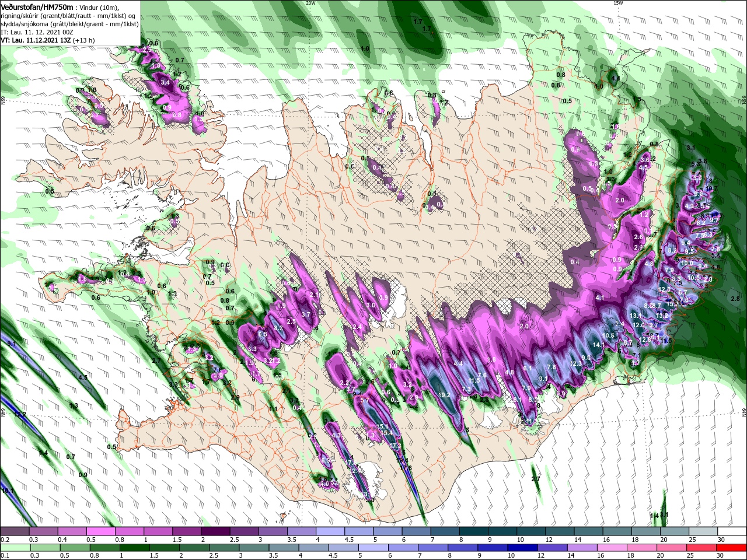Image resolution: width=747 pixels, height=560 pixels.
Task: Click the 7.8 precipitation value
Action: 551,367
